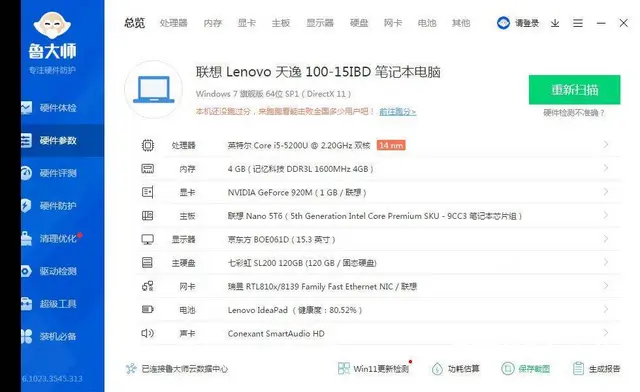Image resolution: width=640 pixels, height=392 pixels.
Task: Expand the 处理器 row chevron
Action: [x=606, y=145]
